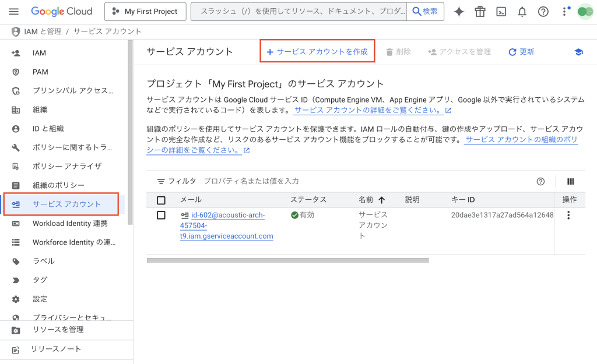The height and width of the screenshot is (364, 597).
Task: Refresh list with 更新 button
Action: pyautogui.click(x=522, y=52)
